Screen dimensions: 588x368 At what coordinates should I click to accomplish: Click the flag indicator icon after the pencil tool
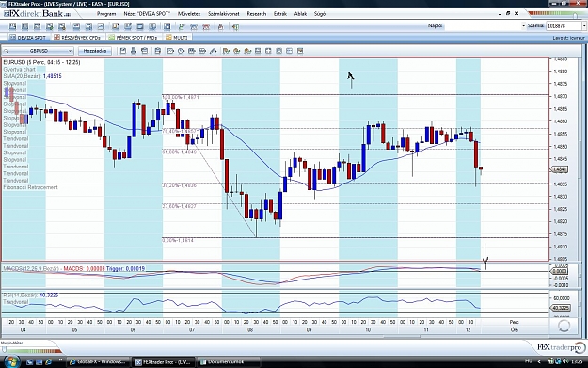226,51
